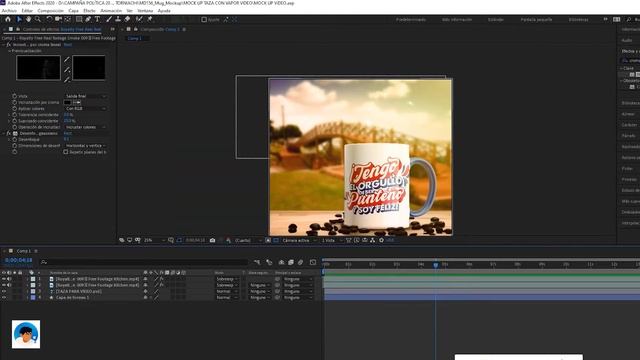Viewport: 640px width, 360px height.
Task: Reset the keying effect via Rest. link
Action: click(68, 45)
